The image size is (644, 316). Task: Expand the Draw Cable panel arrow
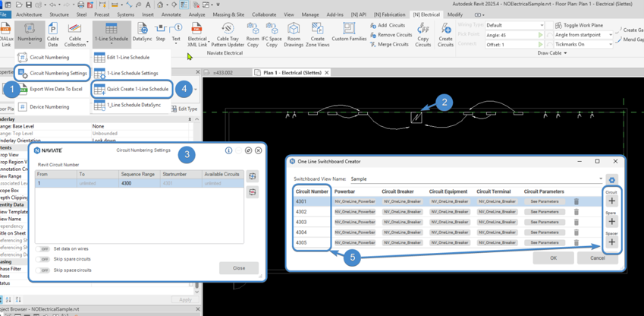[565, 53]
